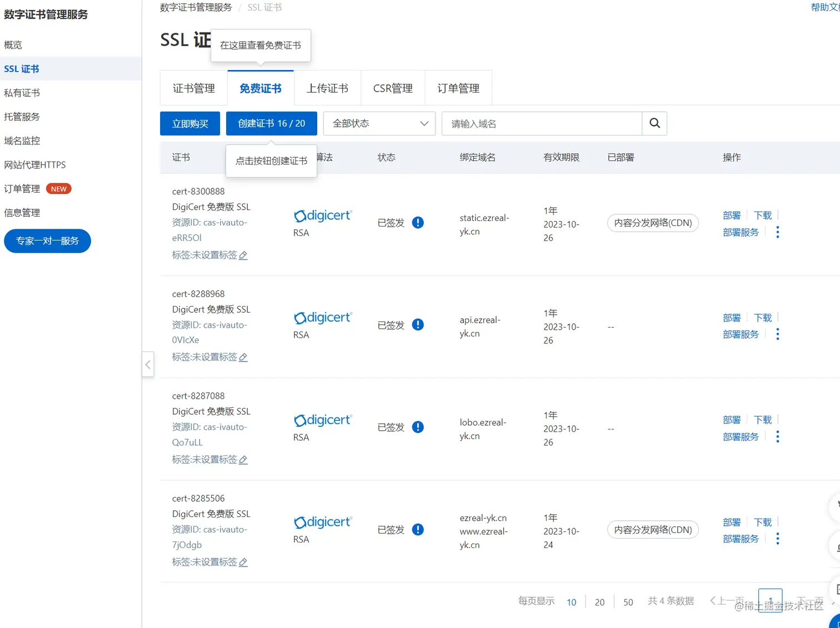Screen dimensions: 840x628
Task: Click the search magnifier icon
Action: pyautogui.click(x=654, y=123)
